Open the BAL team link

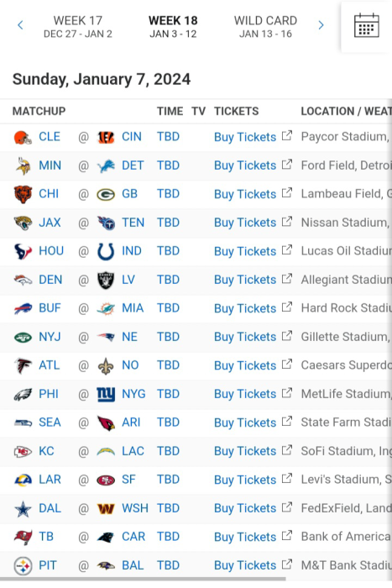[133, 565]
